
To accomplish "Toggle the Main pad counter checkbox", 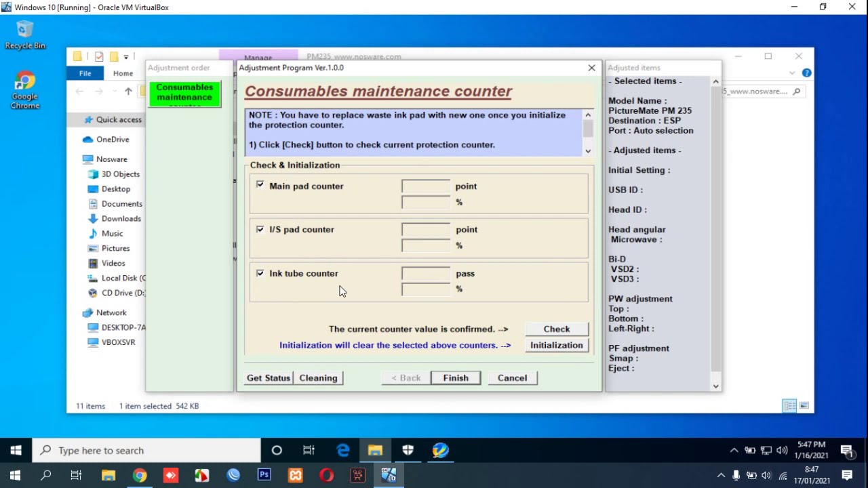I will click(260, 184).
